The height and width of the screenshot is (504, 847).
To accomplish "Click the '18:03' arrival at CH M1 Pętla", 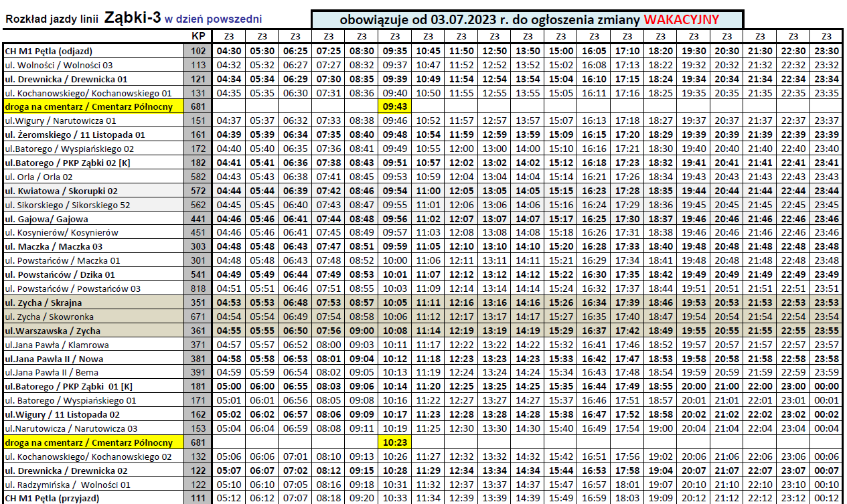I will click(627, 498).
